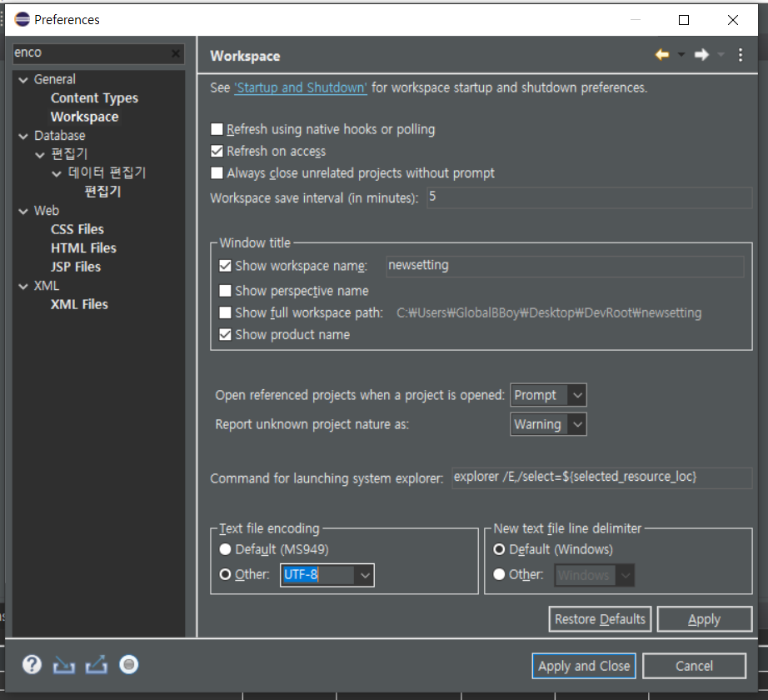Collapse the XML tree node
Image resolution: width=768 pixels, height=700 pixels.
pos(23,286)
